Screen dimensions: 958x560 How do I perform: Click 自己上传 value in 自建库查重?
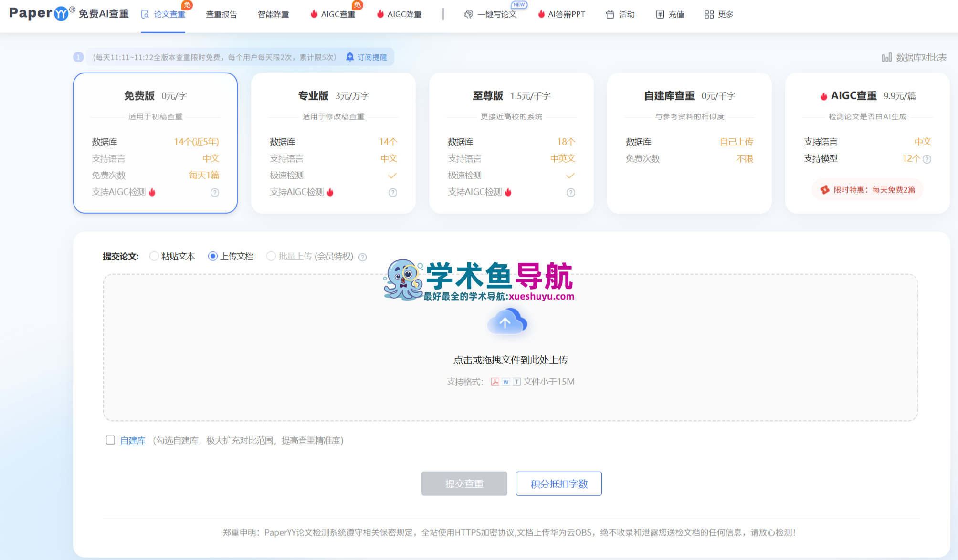(737, 142)
